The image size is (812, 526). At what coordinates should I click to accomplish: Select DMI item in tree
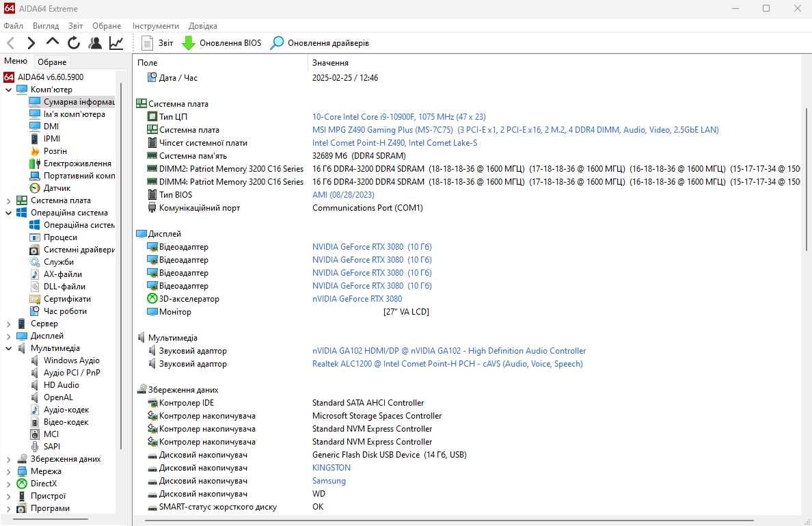(51, 127)
